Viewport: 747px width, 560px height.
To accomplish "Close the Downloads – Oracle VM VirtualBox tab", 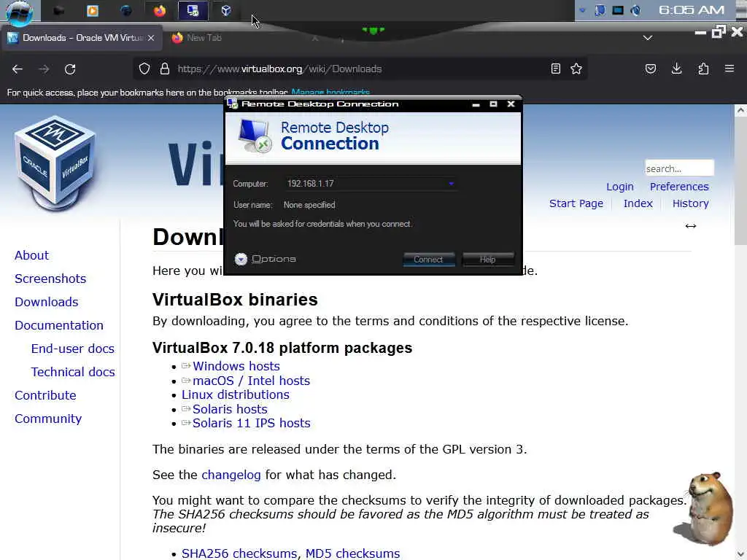I will click(150, 38).
